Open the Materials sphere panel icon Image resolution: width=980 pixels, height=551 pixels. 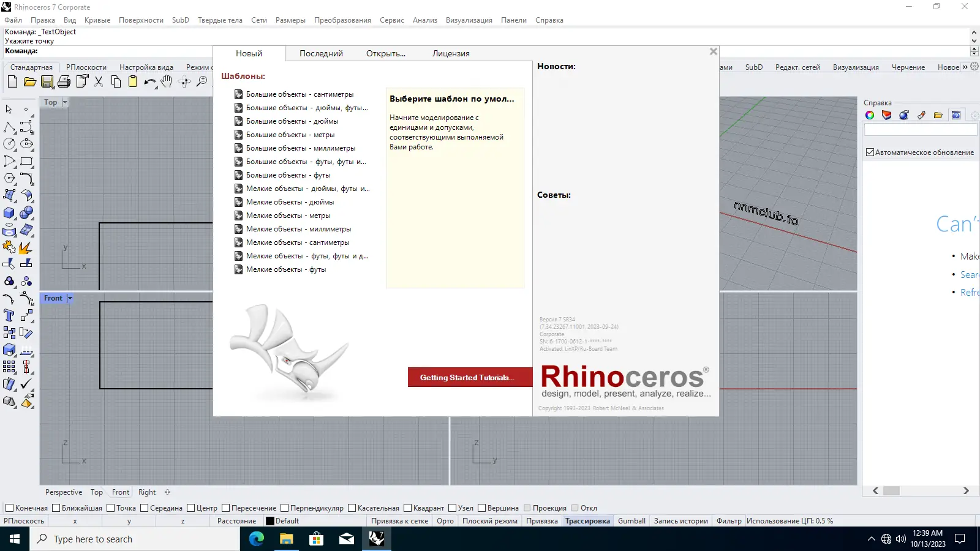point(904,115)
